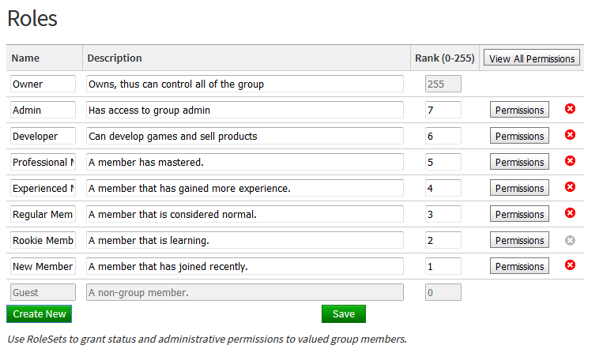
Task: Click red delete icon for Professional role
Action: (x=570, y=161)
